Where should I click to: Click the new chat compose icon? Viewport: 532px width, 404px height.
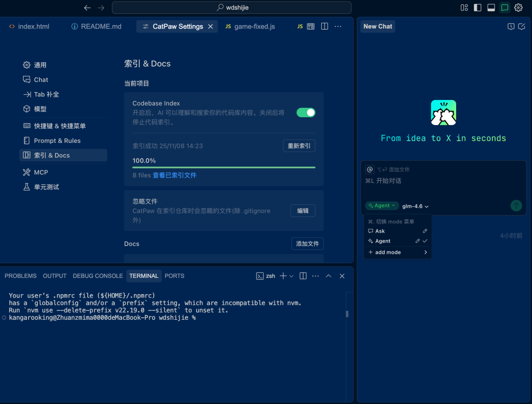522,27
